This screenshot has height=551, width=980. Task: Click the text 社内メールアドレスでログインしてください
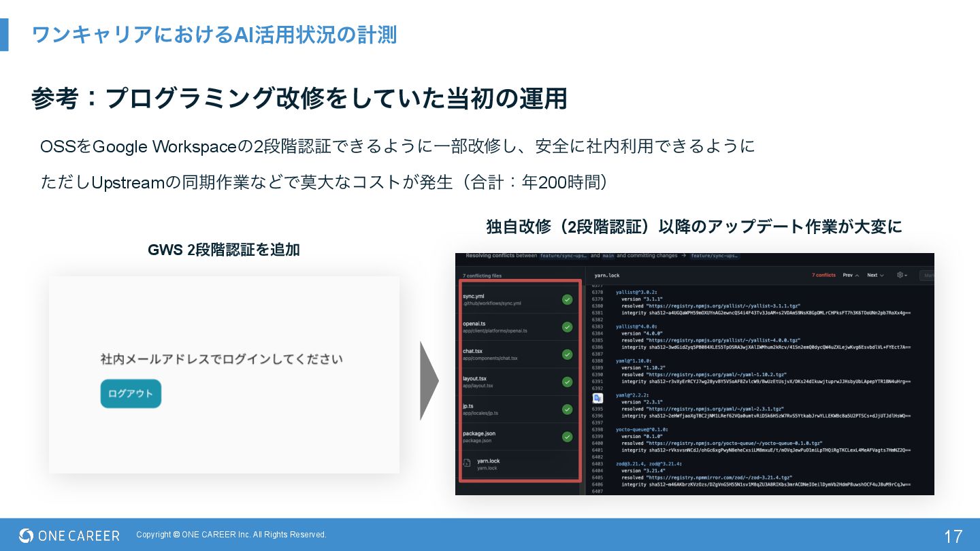221,358
